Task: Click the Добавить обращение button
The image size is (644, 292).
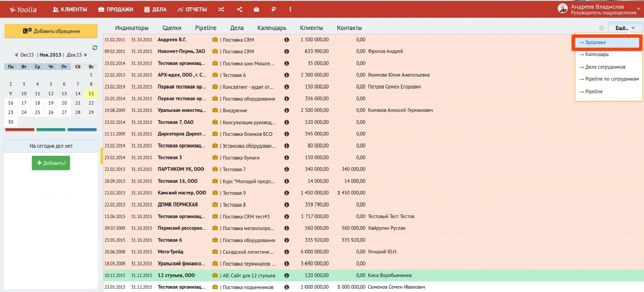Action: (x=51, y=31)
